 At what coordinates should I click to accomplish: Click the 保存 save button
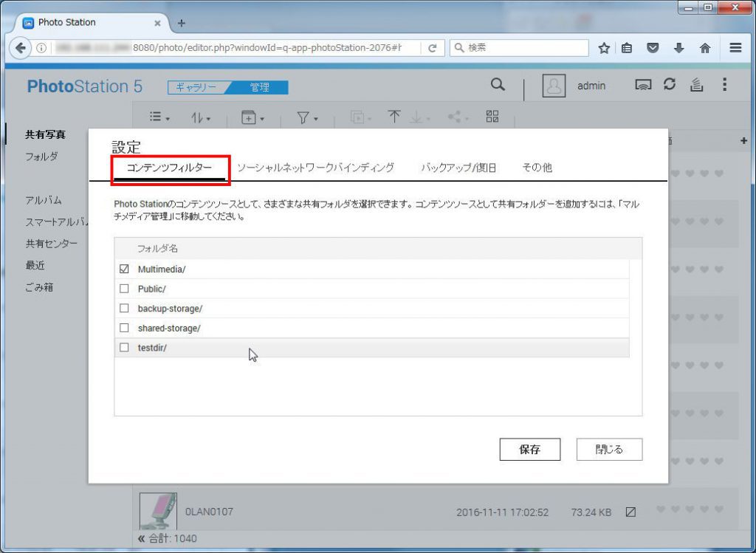coord(530,450)
